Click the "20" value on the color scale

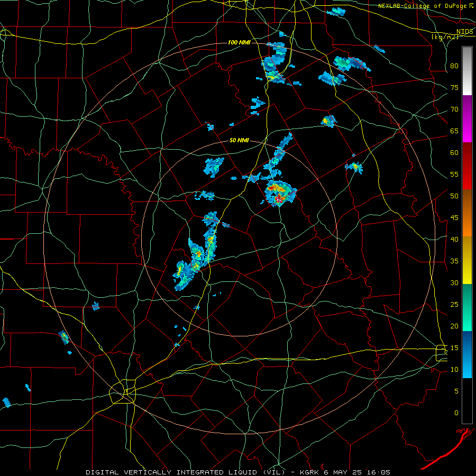(454, 326)
